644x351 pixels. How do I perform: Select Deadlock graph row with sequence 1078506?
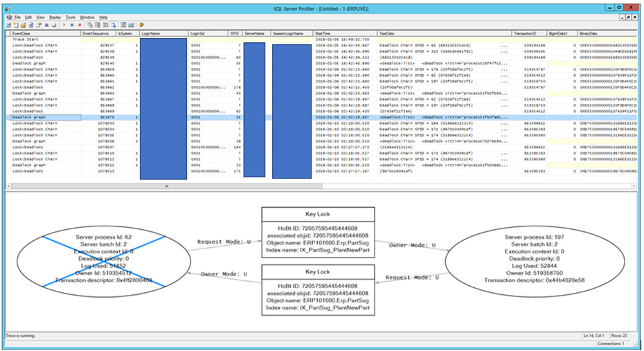coord(321,141)
